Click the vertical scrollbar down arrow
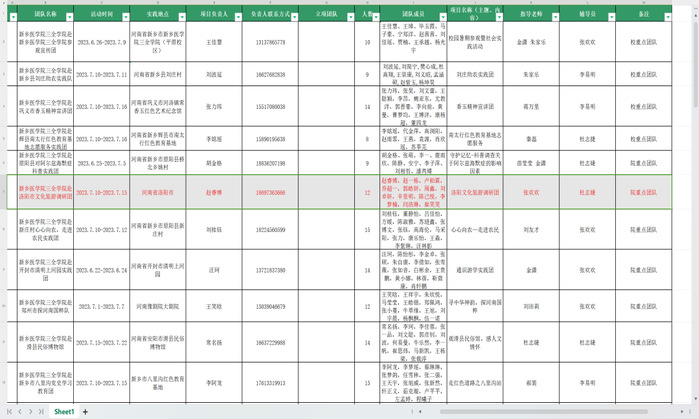The height and width of the screenshot is (419, 699). [x=694, y=400]
